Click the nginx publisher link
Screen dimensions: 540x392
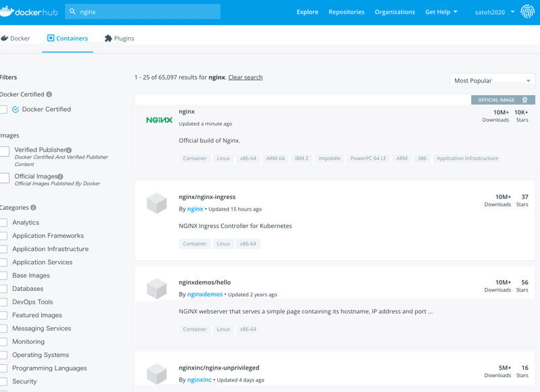[195, 209]
